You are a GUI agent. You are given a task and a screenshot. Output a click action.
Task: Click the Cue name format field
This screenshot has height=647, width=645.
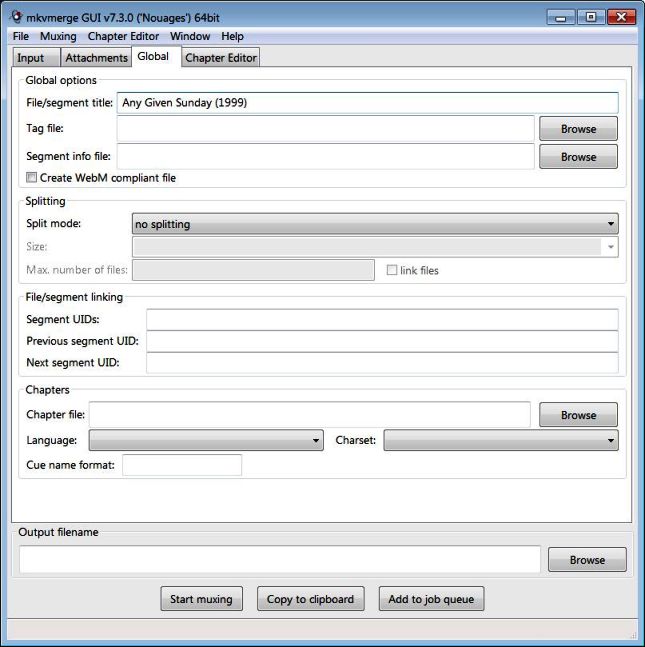[x=182, y=465]
